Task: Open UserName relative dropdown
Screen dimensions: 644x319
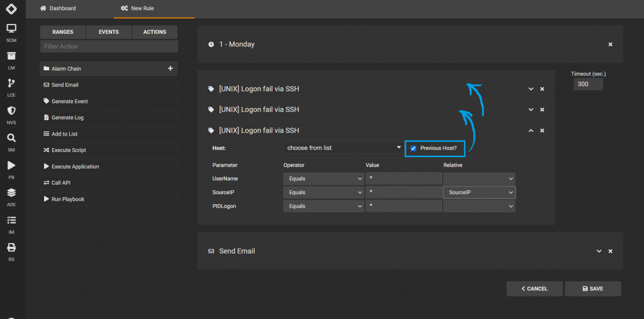Action: (x=479, y=179)
